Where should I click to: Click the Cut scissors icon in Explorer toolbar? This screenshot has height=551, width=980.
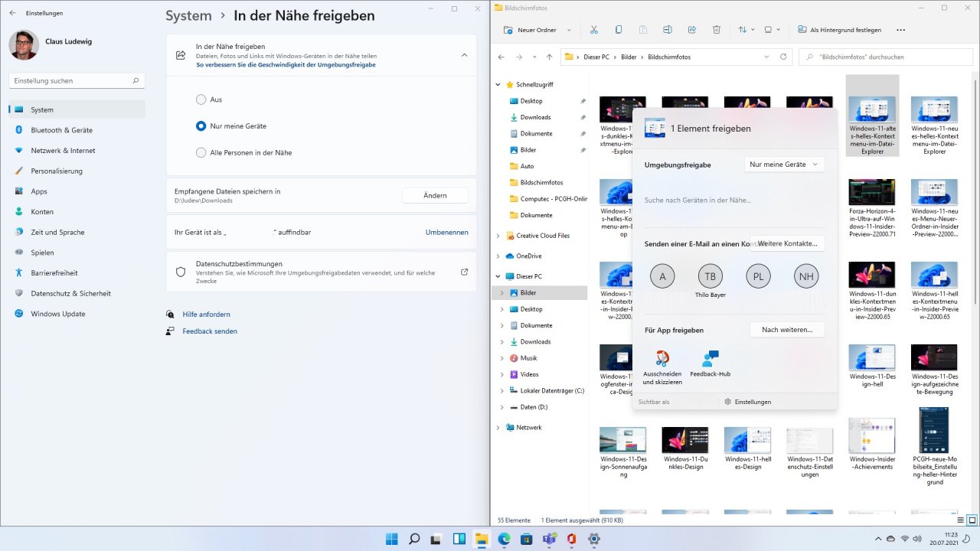593,30
